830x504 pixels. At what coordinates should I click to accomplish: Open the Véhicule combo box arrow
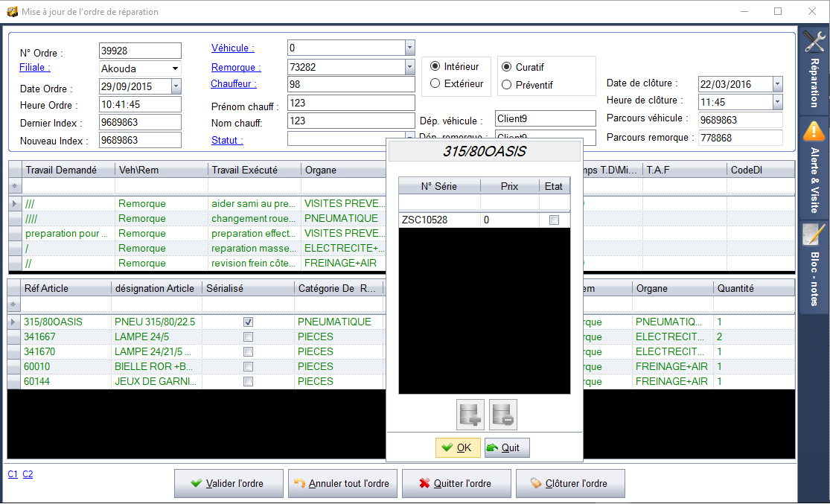coord(409,48)
